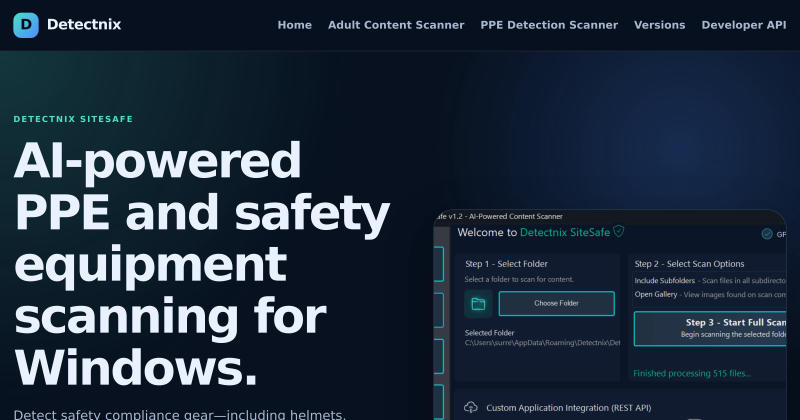Click Step 3 - Start Full Scan button
The height and width of the screenshot is (420, 800).
(x=710, y=329)
